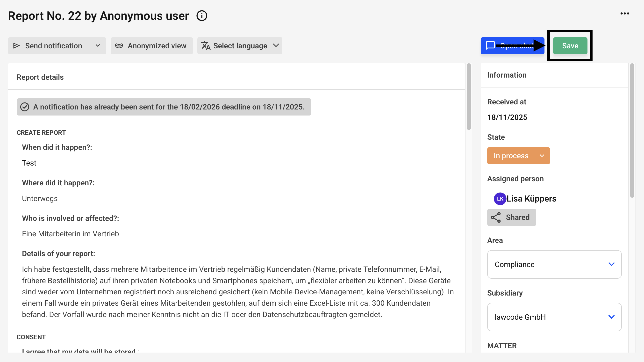Click the Send notification button

click(49, 46)
